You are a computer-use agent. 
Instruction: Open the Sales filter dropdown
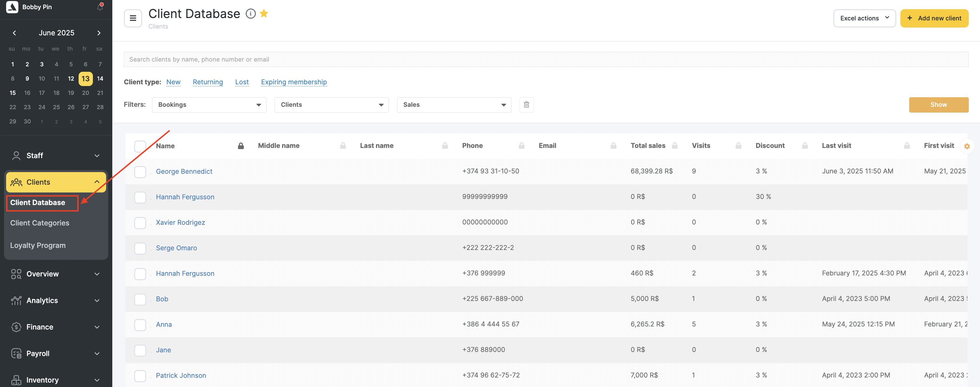click(x=454, y=104)
